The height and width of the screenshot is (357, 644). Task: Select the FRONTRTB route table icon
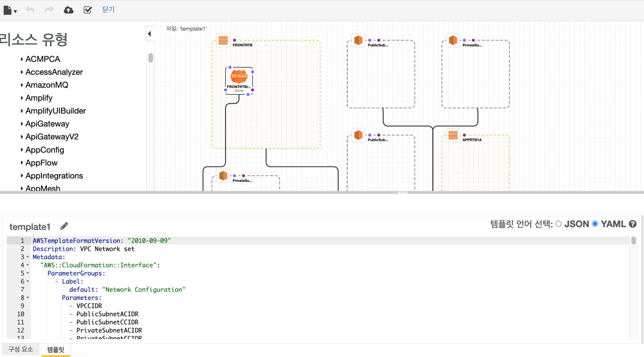coord(223,40)
